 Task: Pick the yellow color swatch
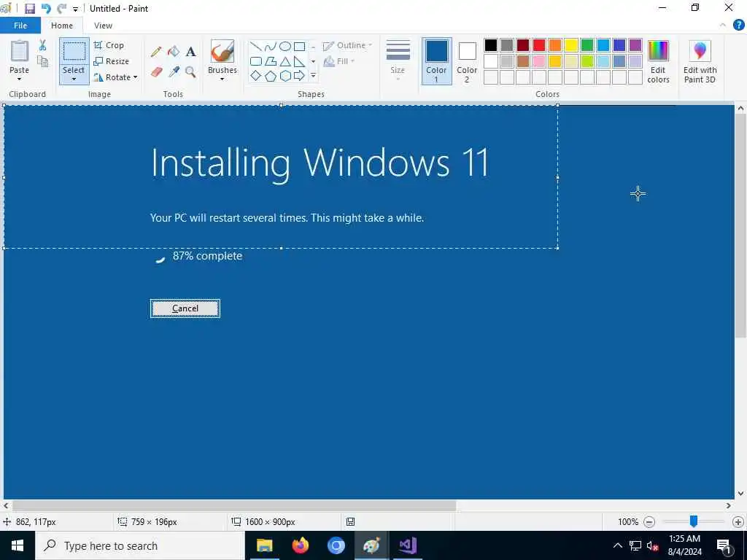tap(571, 45)
